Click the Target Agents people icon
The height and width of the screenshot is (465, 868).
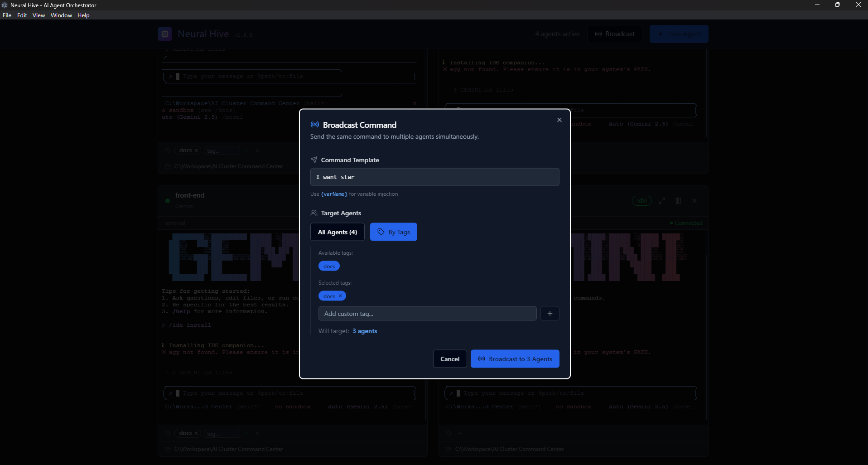(314, 213)
